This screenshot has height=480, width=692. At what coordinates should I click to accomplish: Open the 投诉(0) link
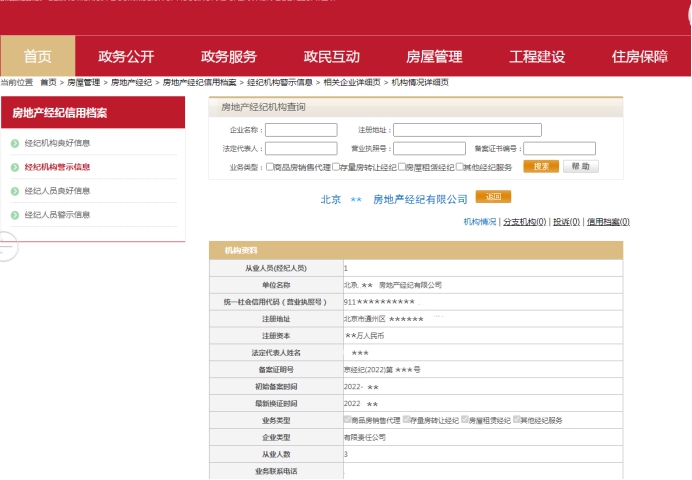567,222
